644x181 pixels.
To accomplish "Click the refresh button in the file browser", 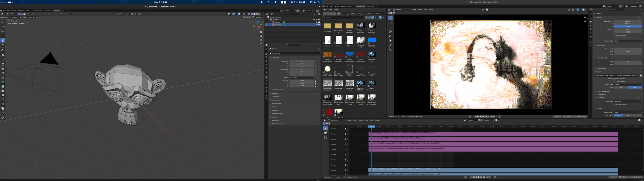I will pos(335,14).
